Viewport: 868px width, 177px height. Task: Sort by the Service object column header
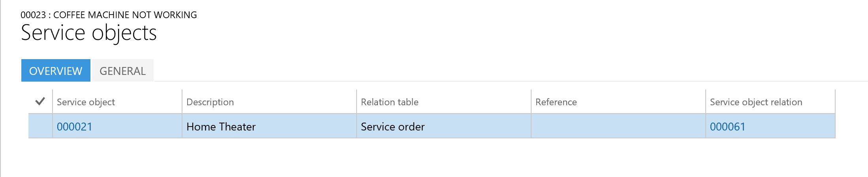pos(86,102)
